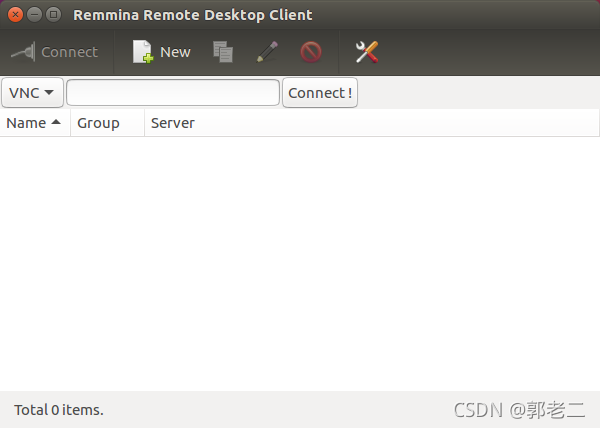
Task: Click the New toolbar label
Action: pos(175,52)
